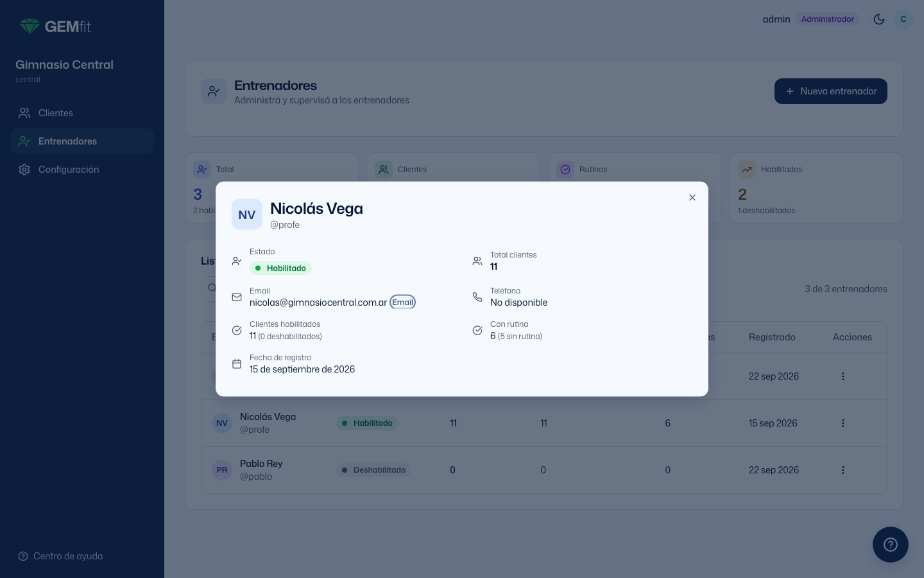Click the GEMfit logo
Viewport: 924px width, 578px height.
[x=55, y=26]
